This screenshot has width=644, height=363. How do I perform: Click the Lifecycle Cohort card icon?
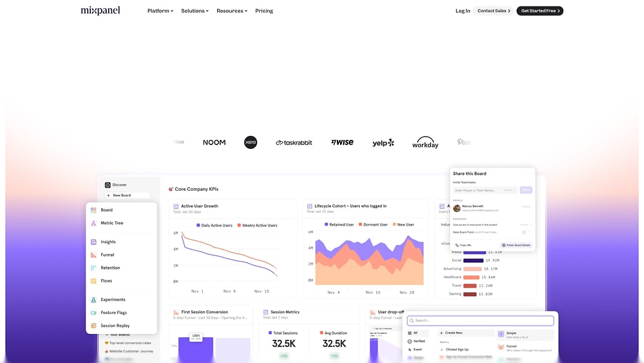point(310,206)
